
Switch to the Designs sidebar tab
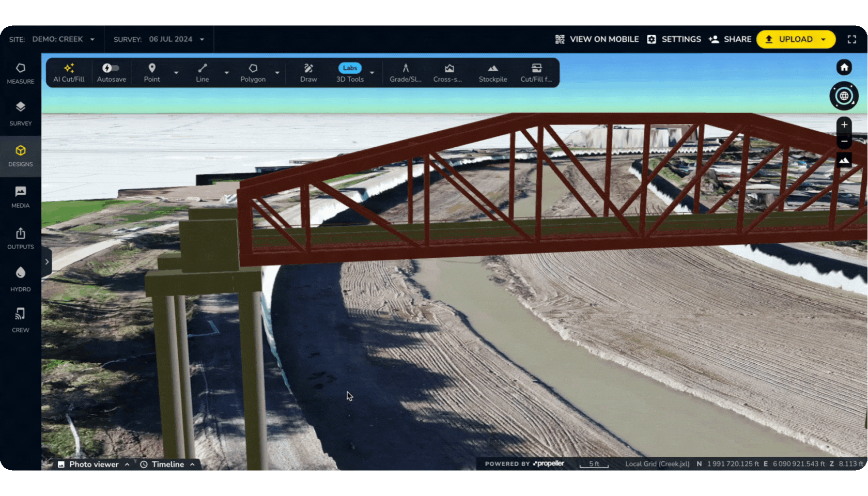click(x=21, y=156)
